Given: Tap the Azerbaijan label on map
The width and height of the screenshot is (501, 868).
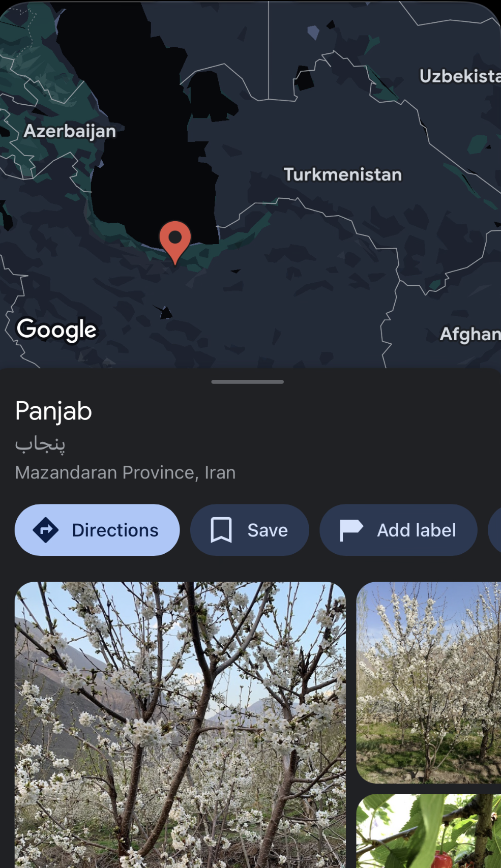Looking at the screenshot, I should pos(70,131).
